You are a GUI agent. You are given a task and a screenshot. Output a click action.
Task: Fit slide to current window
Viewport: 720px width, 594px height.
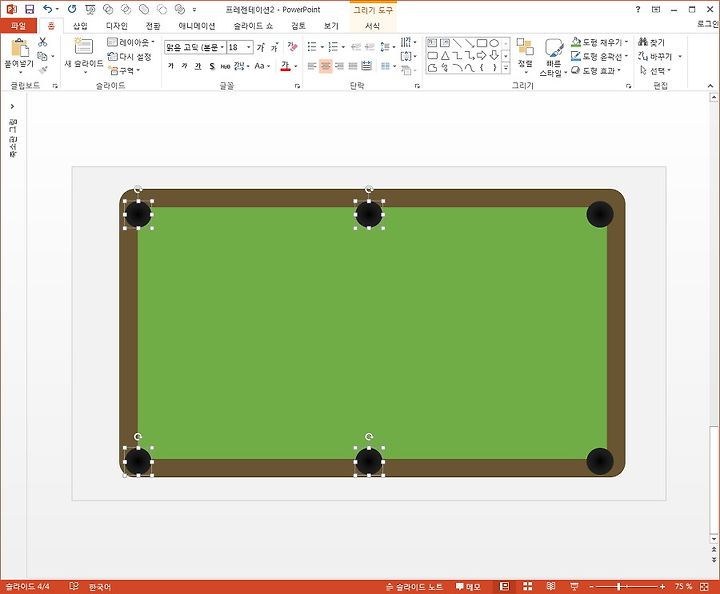click(x=704, y=586)
